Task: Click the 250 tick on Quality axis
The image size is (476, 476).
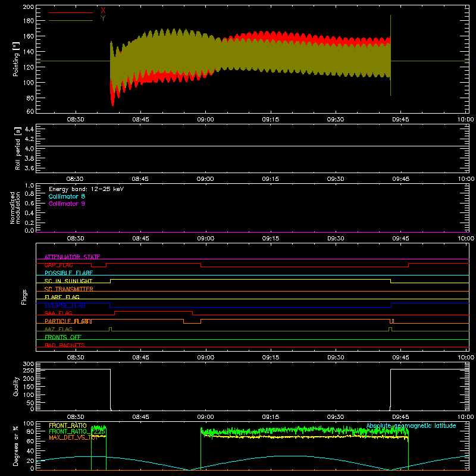Action: click(x=29, y=371)
